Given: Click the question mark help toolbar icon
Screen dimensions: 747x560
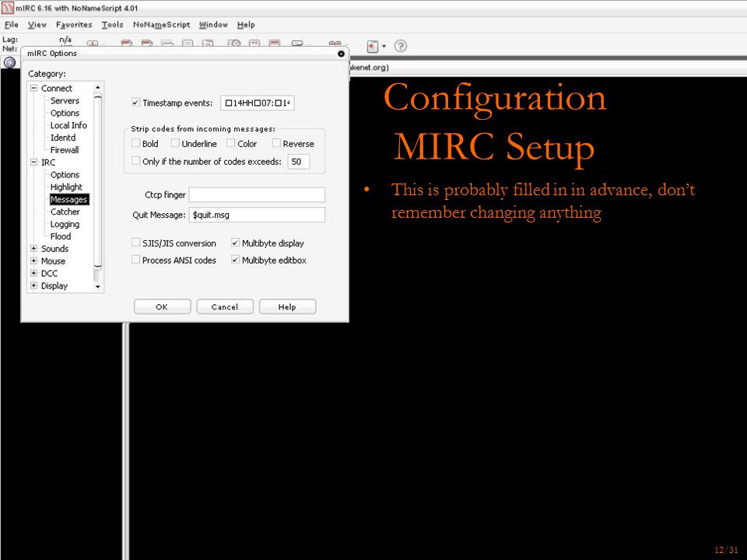Looking at the screenshot, I should 401,46.
